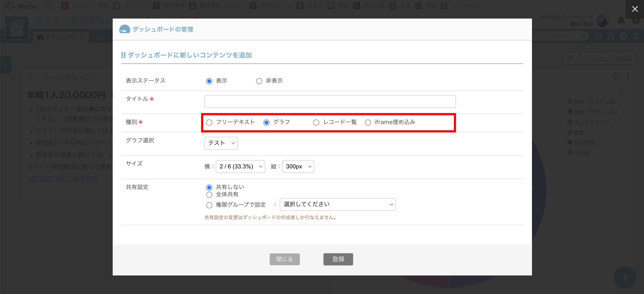Switch to the ダッシュボード tab
This screenshot has width=644, height=294.
60,37
